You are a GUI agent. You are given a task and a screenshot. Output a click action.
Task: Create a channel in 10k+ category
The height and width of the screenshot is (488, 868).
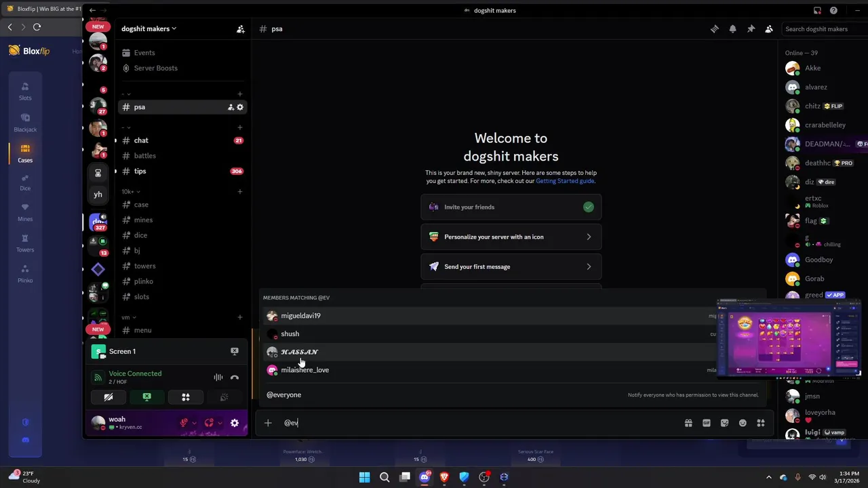[240, 192]
